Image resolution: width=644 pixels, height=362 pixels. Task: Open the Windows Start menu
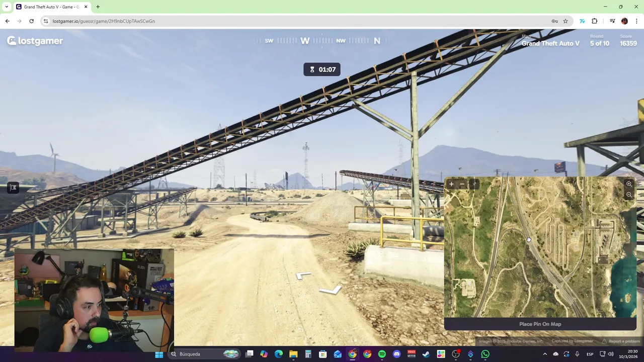[159, 354]
